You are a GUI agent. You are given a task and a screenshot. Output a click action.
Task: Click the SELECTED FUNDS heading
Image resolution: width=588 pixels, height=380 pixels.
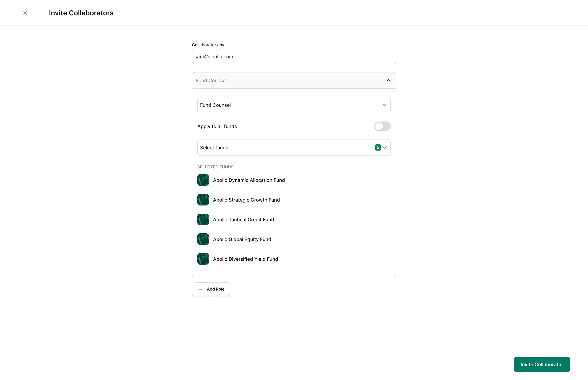[215, 167]
